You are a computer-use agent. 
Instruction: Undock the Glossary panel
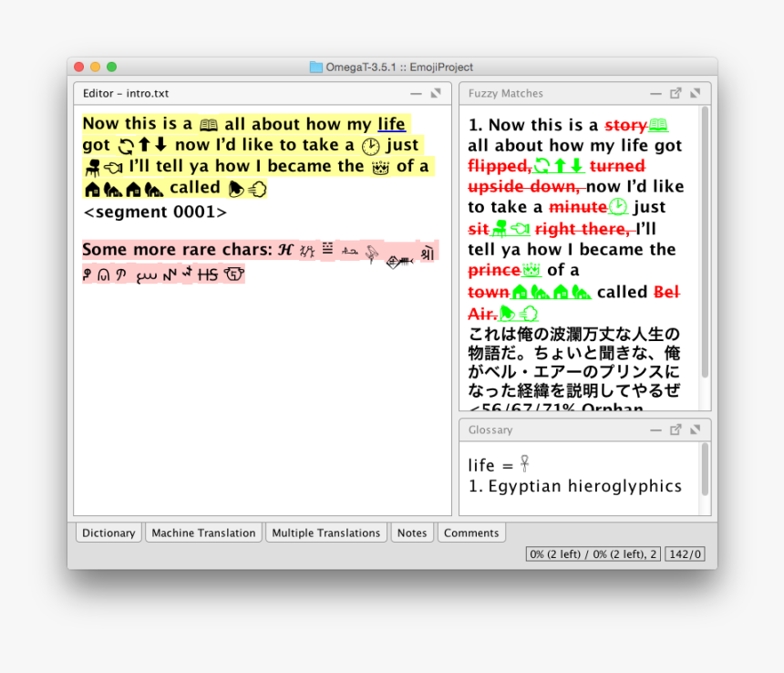(675, 429)
